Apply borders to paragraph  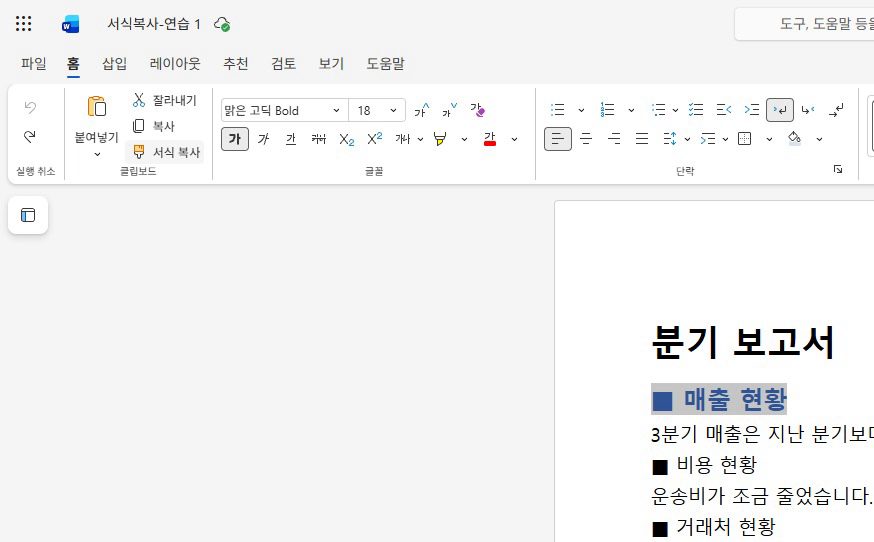pos(745,139)
